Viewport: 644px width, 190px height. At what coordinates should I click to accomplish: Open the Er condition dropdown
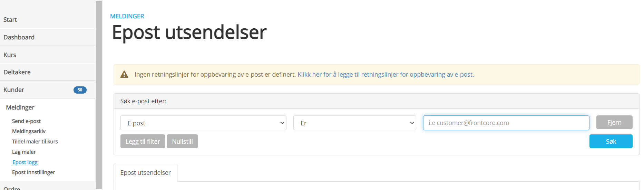tap(354, 123)
